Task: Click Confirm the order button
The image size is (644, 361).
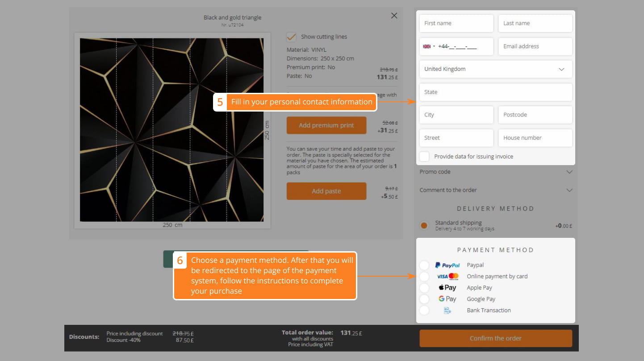Action: pos(495,338)
